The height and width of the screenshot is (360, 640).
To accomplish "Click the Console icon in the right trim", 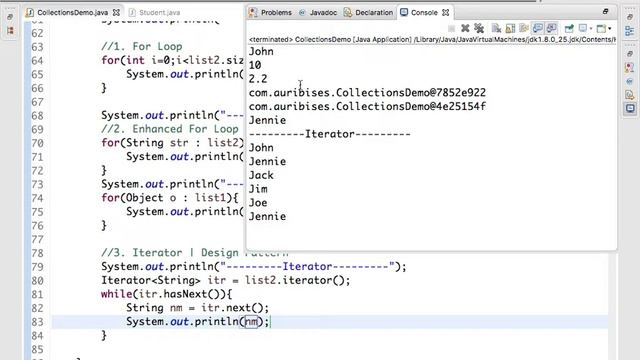I will tap(630, 109).
